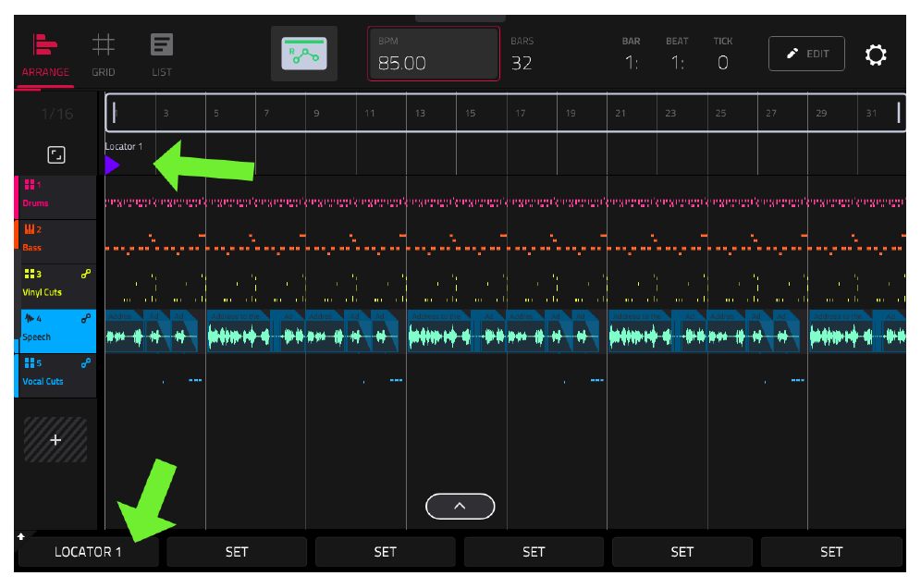Click the shift arrow icon at bottom left
Screen dimensions: 921x588
point(21,536)
